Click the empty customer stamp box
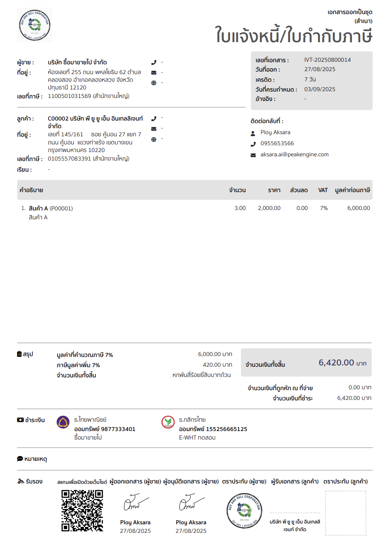This screenshot has width=392, height=552. pos(346,513)
